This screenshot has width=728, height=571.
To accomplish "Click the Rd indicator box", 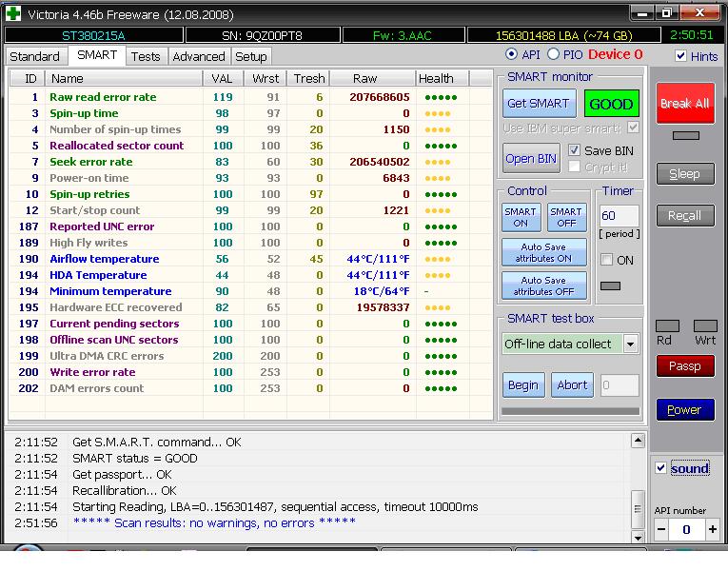I will [667, 325].
